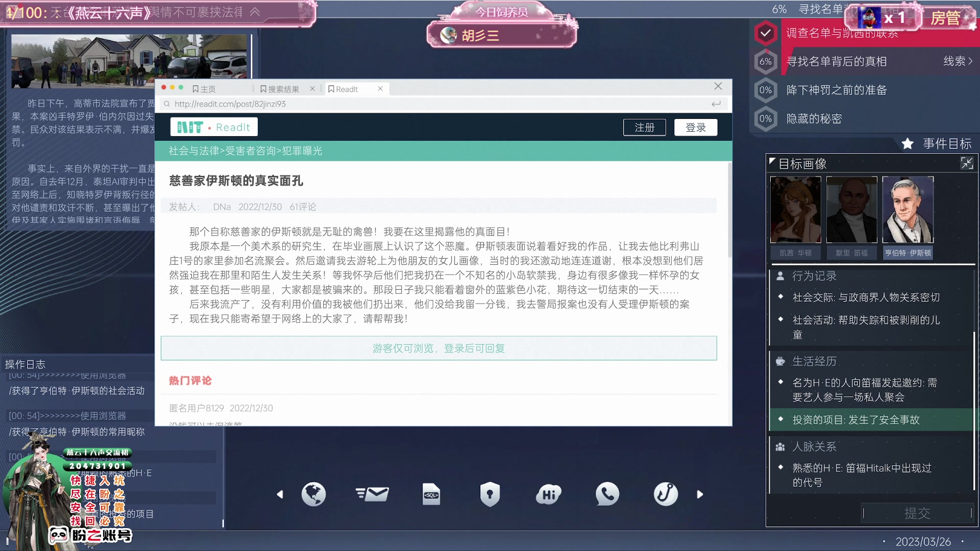Click the 6% progress hexagon

click(x=766, y=62)
